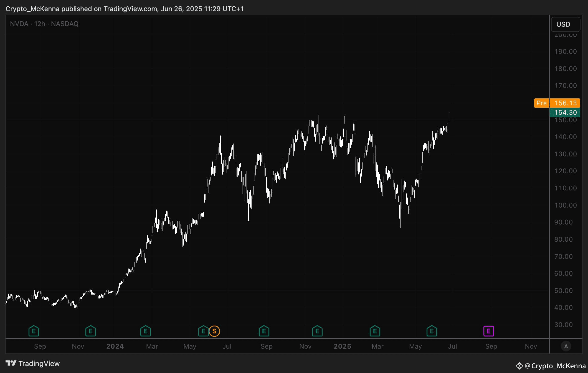Select the 30.00 price axis label

pos(564,325)
